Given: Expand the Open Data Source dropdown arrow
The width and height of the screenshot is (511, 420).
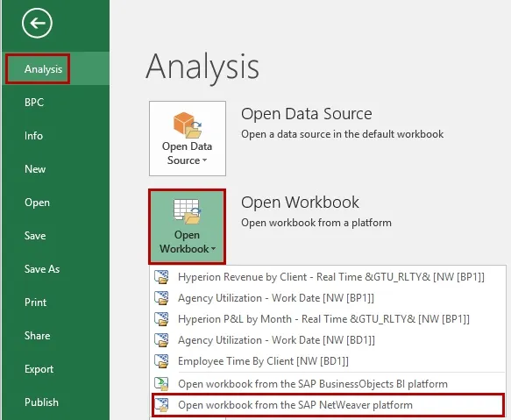Looking at the screenshot, I should 204,160.
